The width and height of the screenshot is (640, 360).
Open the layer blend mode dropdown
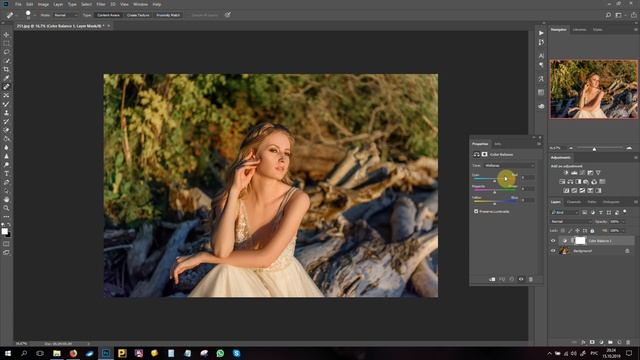pyautogui.click(x=571, y=222)
